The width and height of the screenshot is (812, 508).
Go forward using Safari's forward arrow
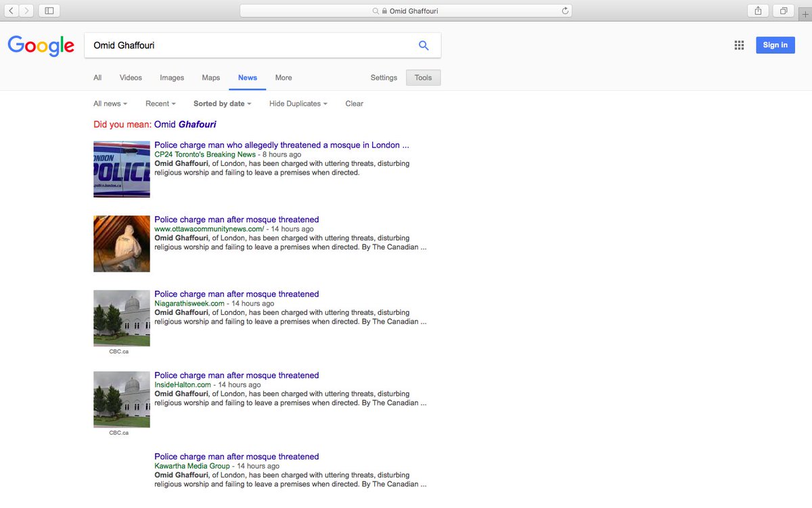[26, 11]
